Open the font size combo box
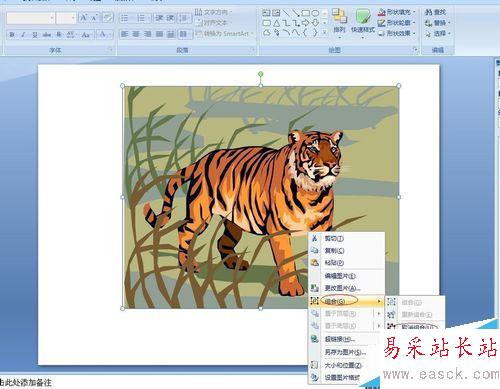 point(66,18)
